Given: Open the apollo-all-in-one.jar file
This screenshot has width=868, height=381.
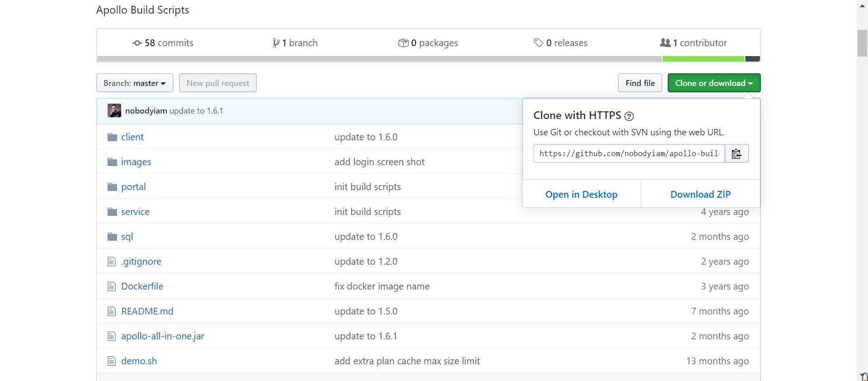Looking at the screenshot, I should (x=163, y=336).
